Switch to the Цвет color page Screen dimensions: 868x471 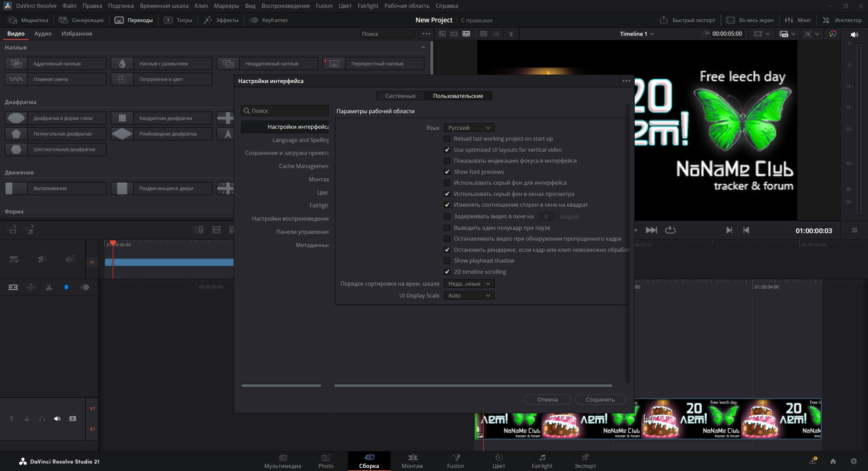tap(499, 462)
